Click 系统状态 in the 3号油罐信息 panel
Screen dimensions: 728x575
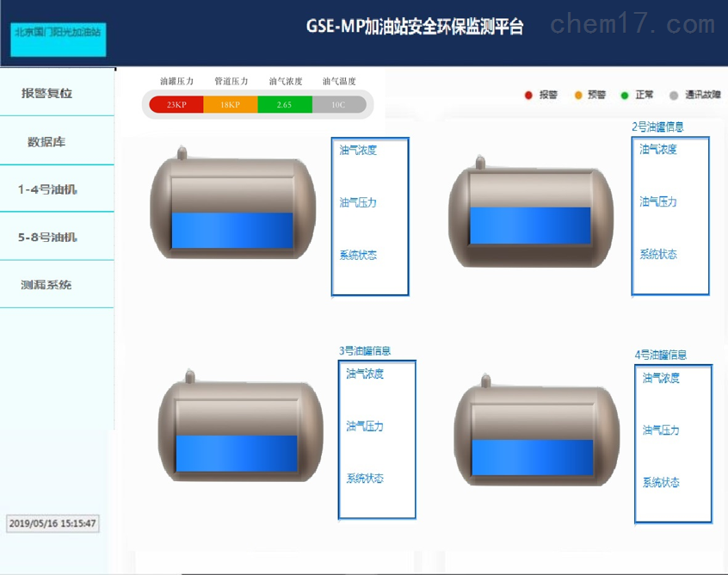pos(365,479)
